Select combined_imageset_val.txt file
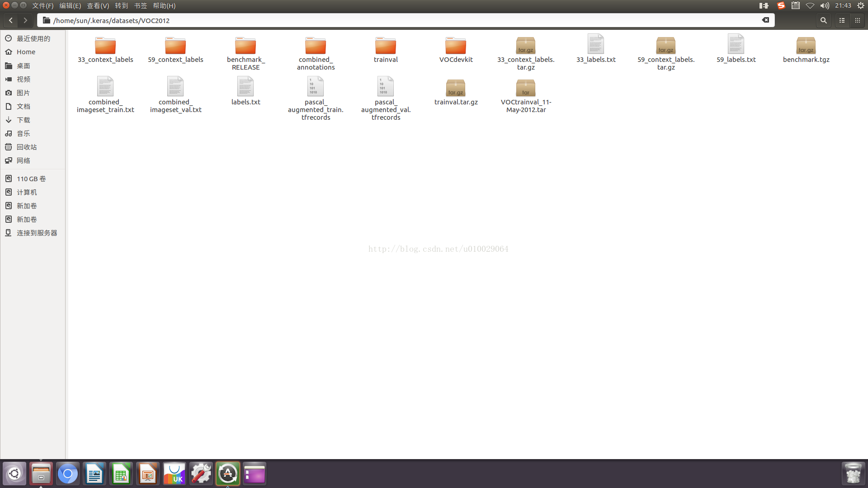 click(175, 95)
